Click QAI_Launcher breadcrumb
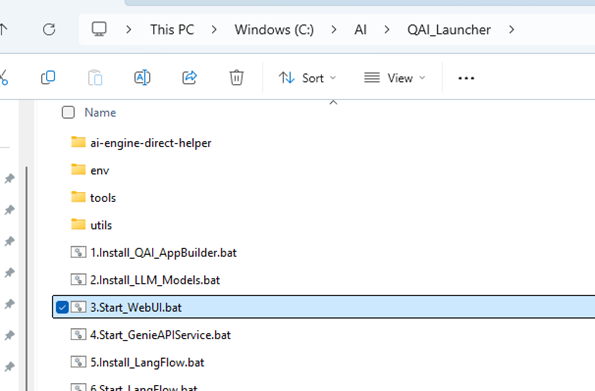The height and width of the screenshot is (391, 595). coord(449,30)
